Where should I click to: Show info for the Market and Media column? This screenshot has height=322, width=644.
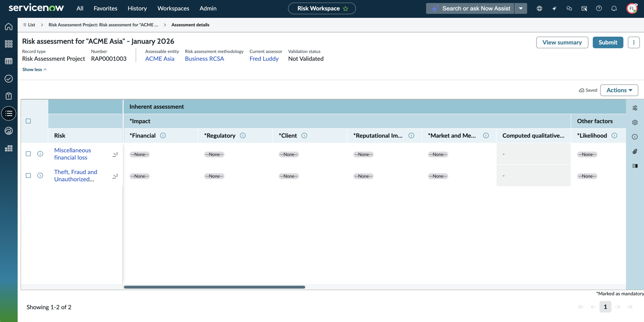(486, 136)
